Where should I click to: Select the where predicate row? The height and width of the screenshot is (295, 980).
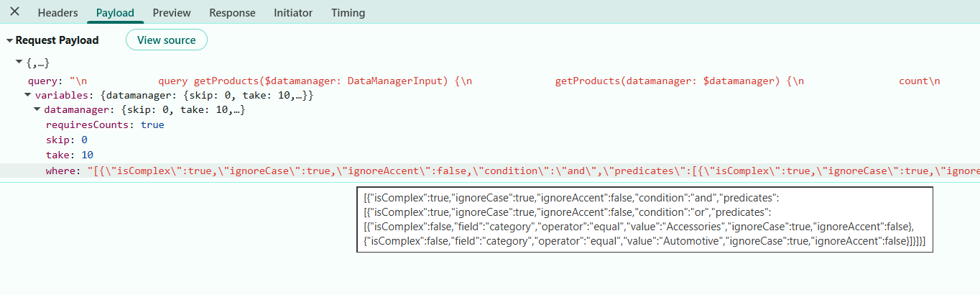pyautogui.click(x=490, y=171)
